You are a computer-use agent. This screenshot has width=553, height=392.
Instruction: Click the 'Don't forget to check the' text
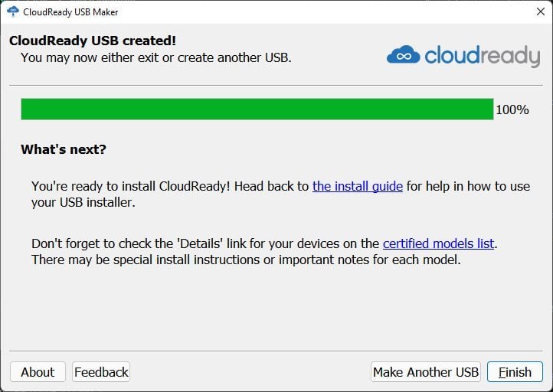[102, 243]
